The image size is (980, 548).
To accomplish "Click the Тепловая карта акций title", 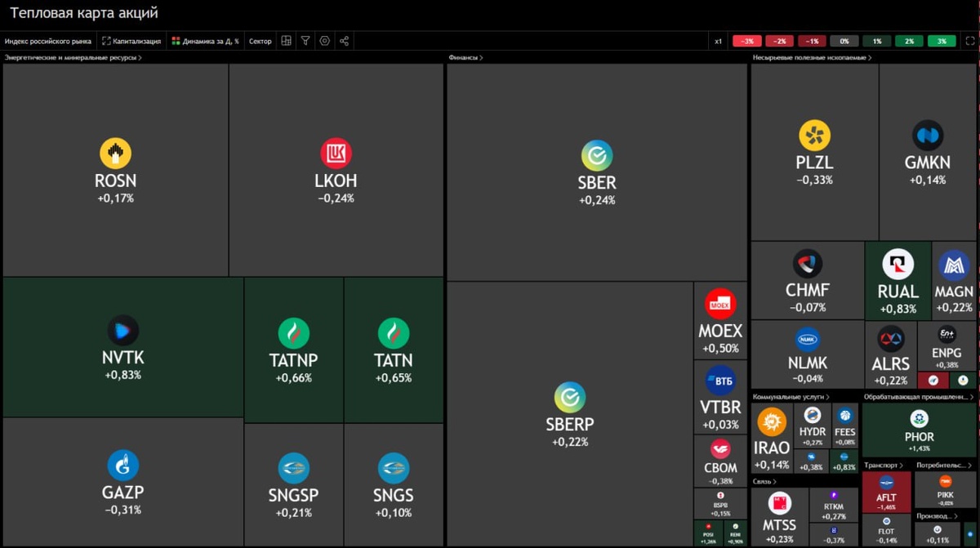I will tap(84, 13).
